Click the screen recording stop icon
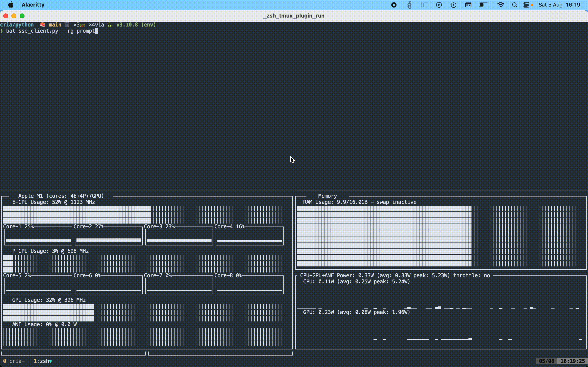 click(394, 5)
